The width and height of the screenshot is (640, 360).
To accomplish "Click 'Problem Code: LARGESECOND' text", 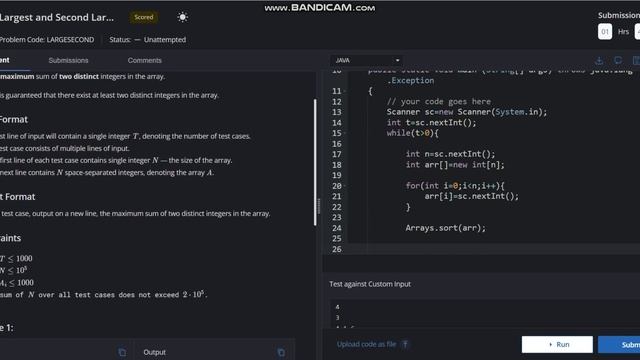I will (x=47, y=40).
